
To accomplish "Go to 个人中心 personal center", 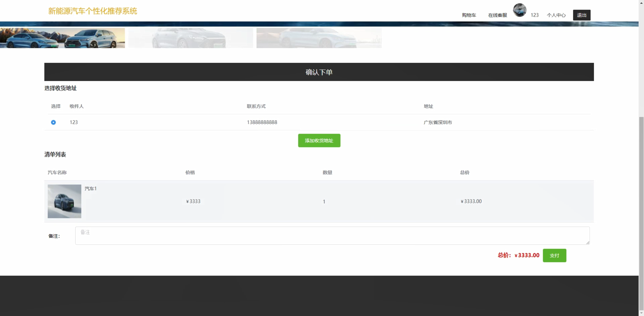I will (556, 15).
